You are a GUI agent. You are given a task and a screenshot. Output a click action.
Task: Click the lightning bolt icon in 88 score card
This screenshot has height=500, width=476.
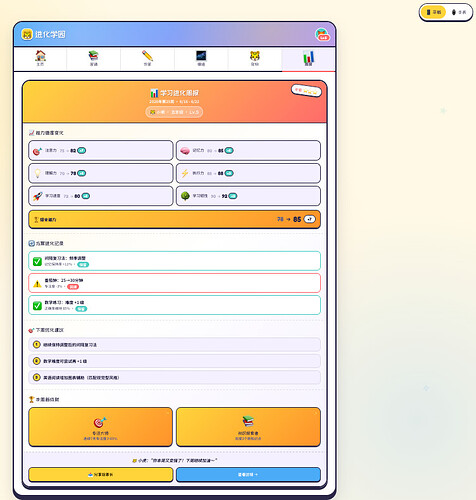pos(185,173)
